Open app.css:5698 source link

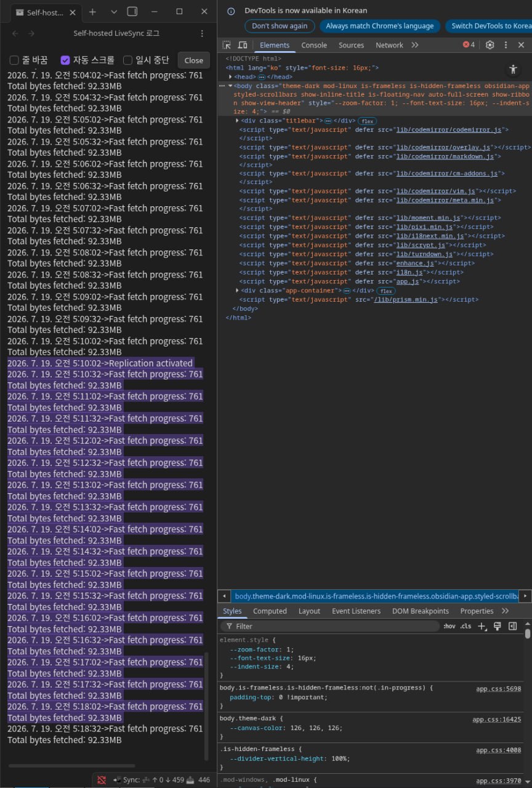coord(498,689)
